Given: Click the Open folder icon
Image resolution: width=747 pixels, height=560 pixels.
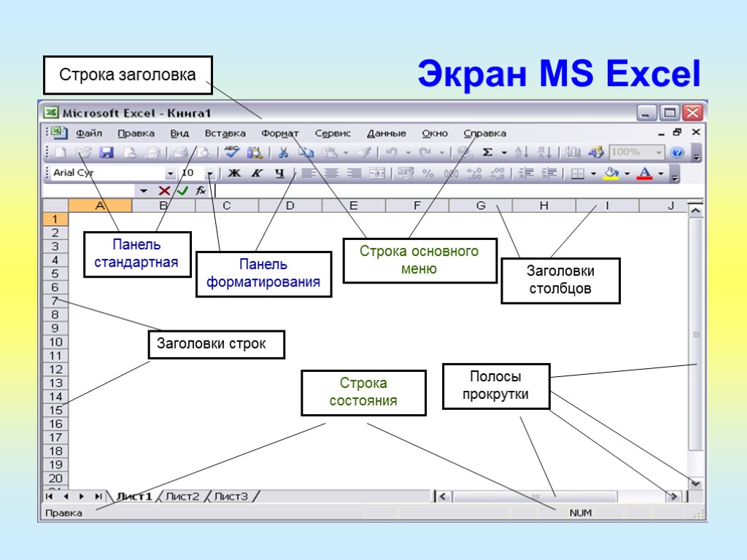Looking at the screenshot, I should pos(84,153).
